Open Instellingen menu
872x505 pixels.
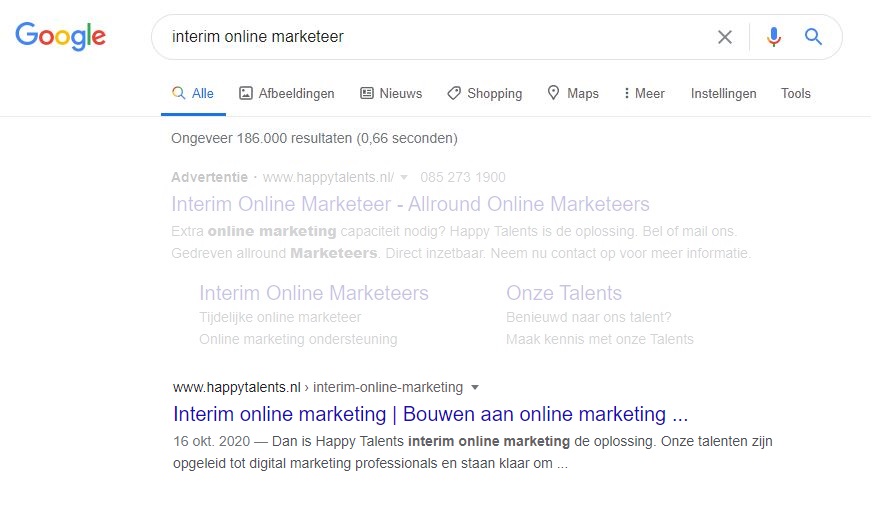pos(724,93)
